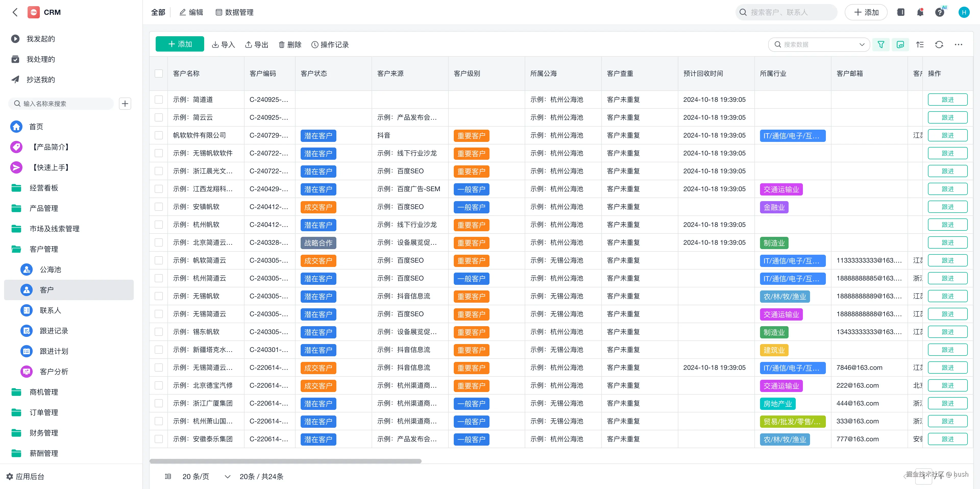The width and height of the screenshot is (980, 489).
Task: Click 跟进 for 示例：简道道 row
Action: click(x=947, y=99)
